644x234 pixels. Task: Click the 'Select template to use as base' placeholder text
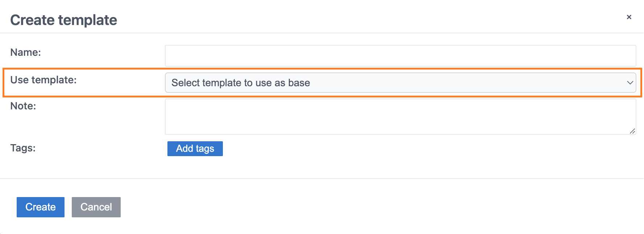241,83
